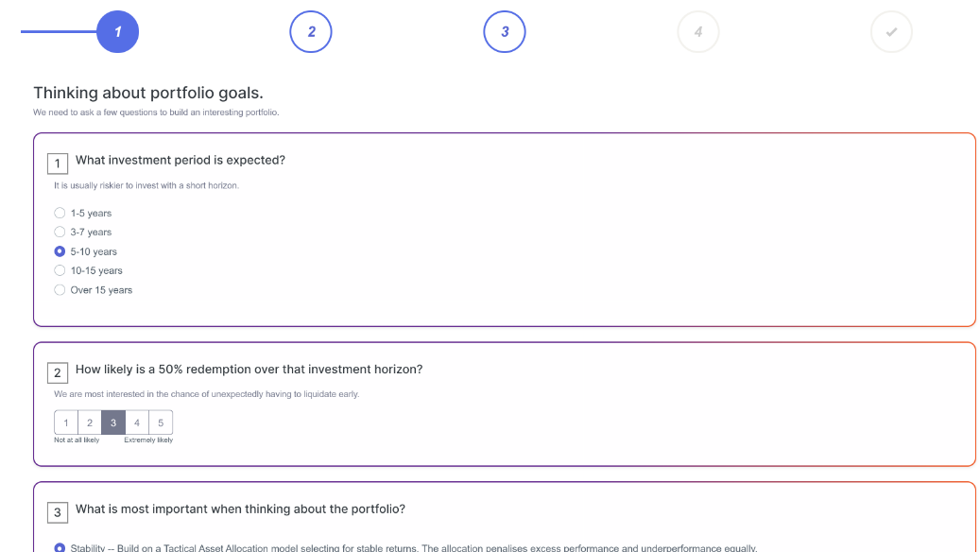The image size is (980, 552).
Task: Jump to step 2 circle
Action: [x=311, y=32]
